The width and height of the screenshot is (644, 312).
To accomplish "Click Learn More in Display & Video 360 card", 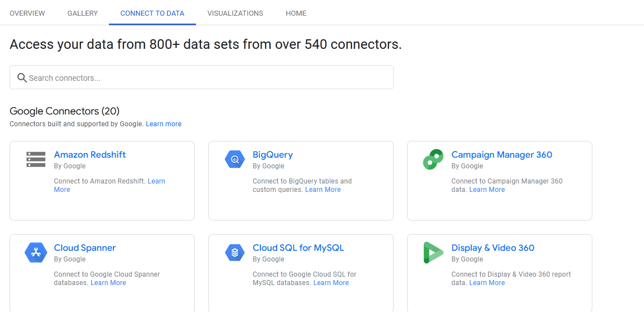I will [487, 283].
